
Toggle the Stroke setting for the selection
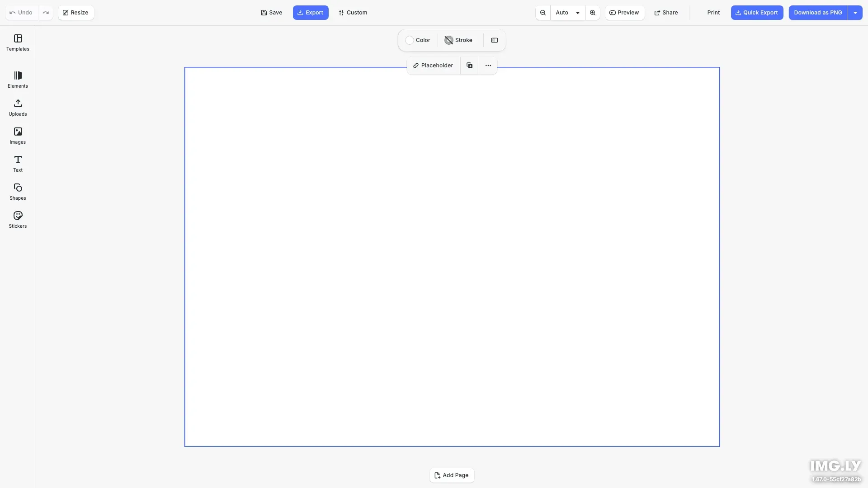click(x=458, y=40)
